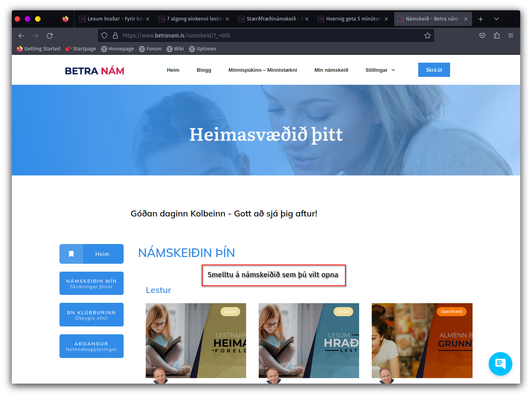Click the 'NÁMSKEIÐIN ÞÍN' heading
This screenshot has width=532, height=397.
pyautogui.click(x=186, y=253)
